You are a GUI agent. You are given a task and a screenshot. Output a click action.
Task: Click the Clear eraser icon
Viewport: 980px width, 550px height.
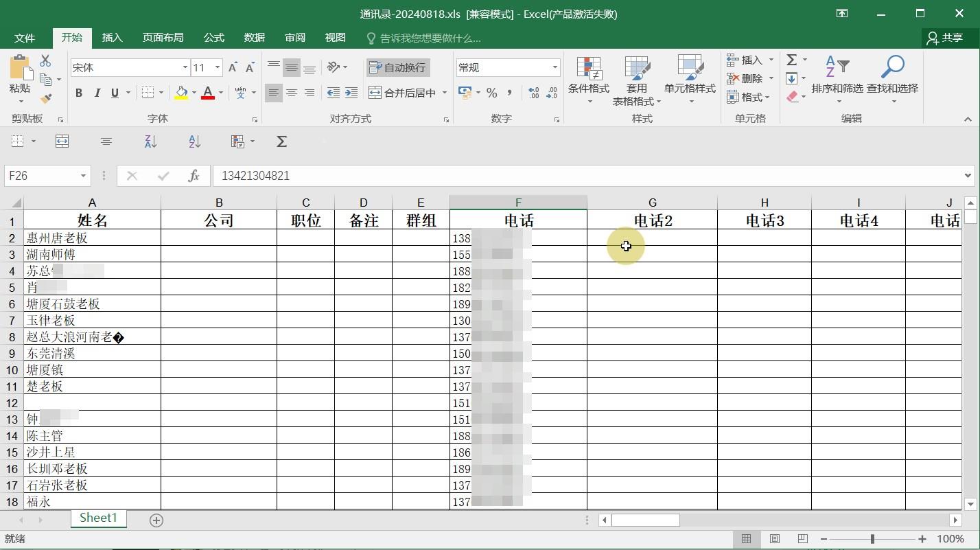click(792, 97)
